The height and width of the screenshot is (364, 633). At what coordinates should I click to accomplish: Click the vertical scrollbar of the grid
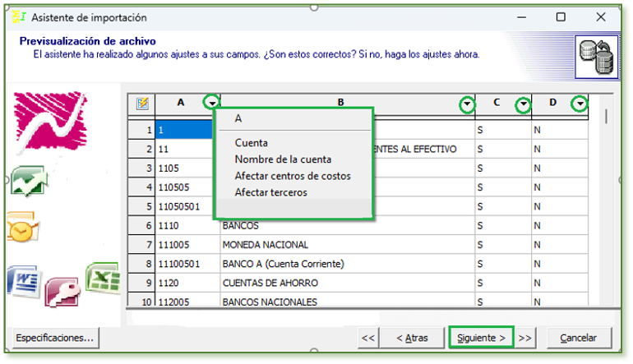pos(607,205)
